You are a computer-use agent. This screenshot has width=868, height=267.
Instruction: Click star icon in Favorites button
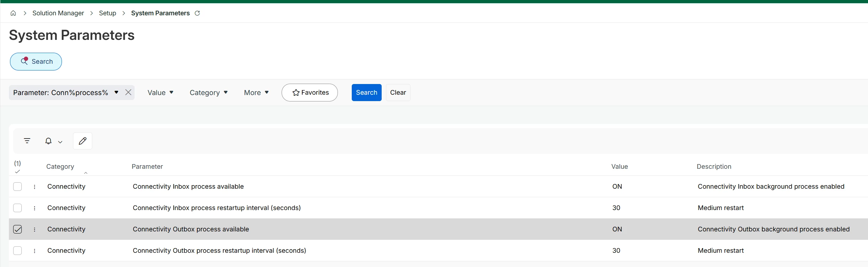(296, 93)
